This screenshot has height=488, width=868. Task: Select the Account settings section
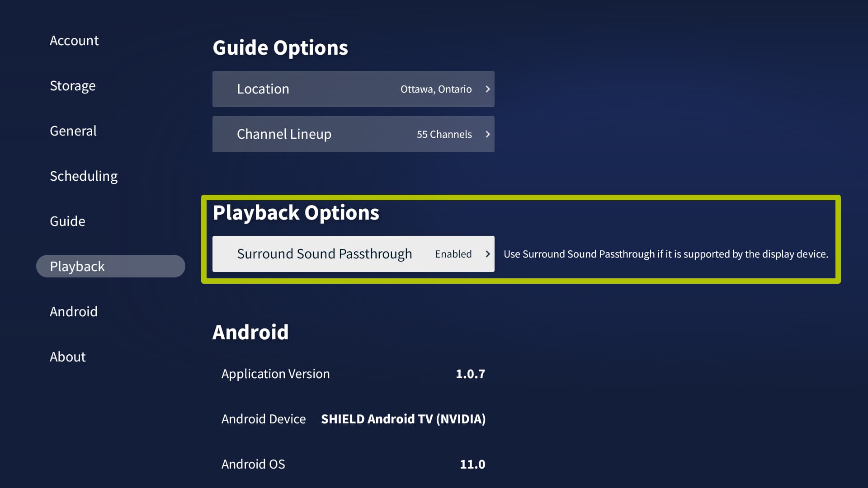coord(74,41)
